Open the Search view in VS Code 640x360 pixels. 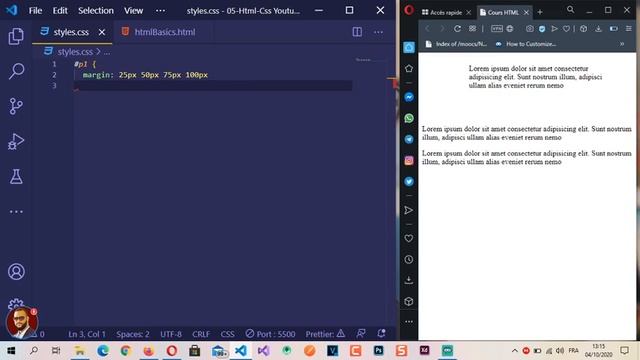point(16,71)
